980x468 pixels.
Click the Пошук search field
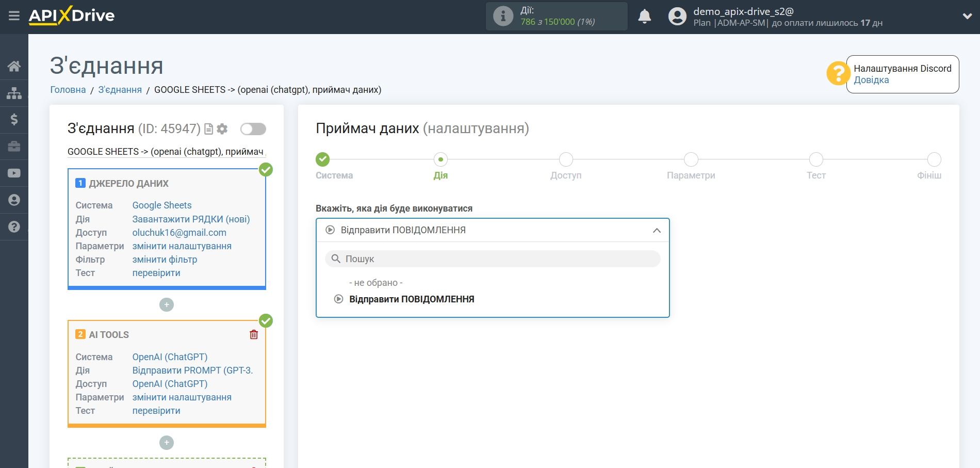[x=493, y=259]
